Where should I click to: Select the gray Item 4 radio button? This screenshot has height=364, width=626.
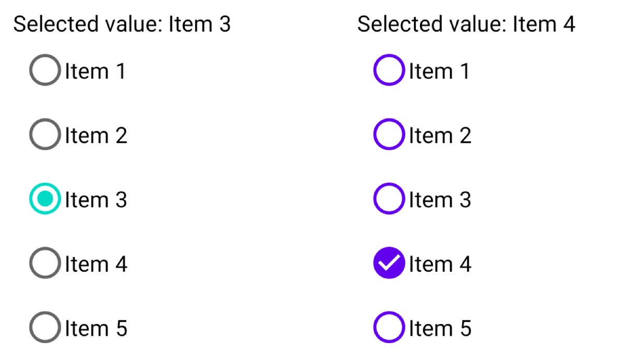click(45, 263)
